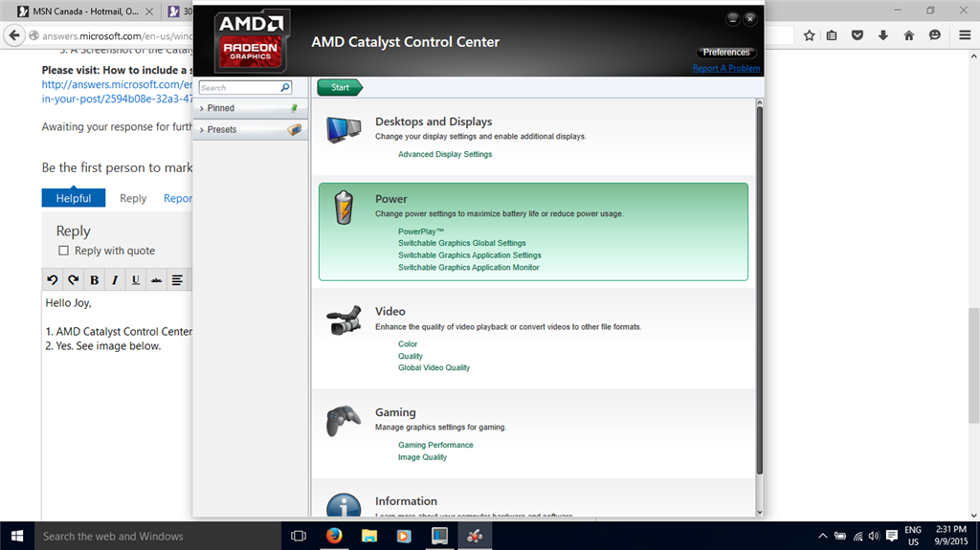Viewport: 980px width, 550px height.
Task: Open File Explorer from the taskbar
Action: tap(368, 536)
